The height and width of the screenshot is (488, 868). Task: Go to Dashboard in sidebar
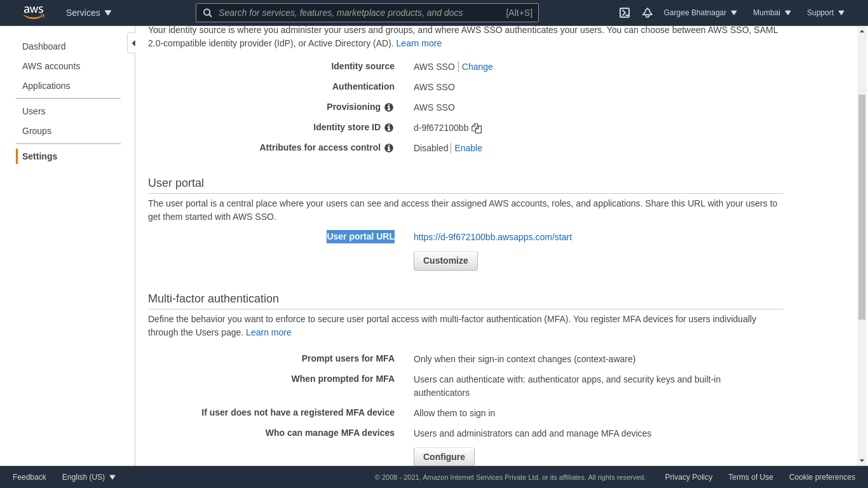(44, 46)
